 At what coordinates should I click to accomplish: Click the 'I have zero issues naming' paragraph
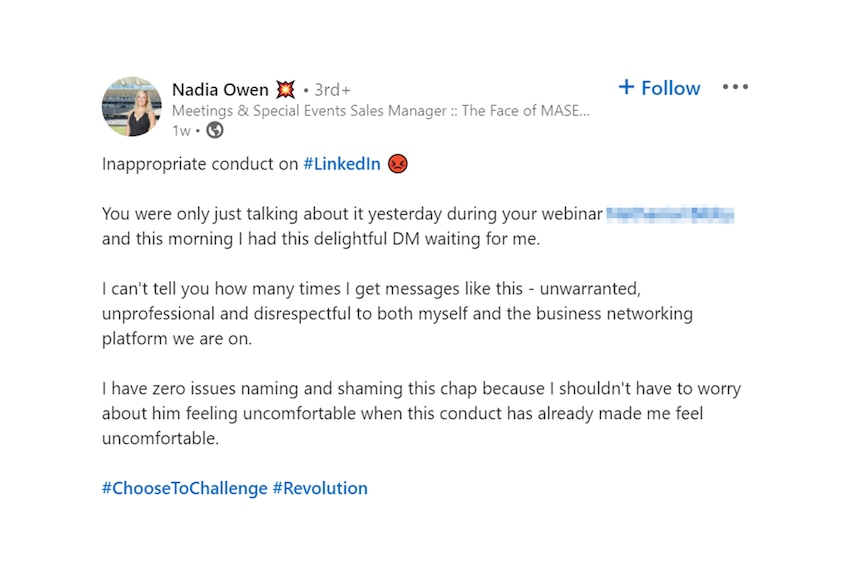click(x=421, y=413)
